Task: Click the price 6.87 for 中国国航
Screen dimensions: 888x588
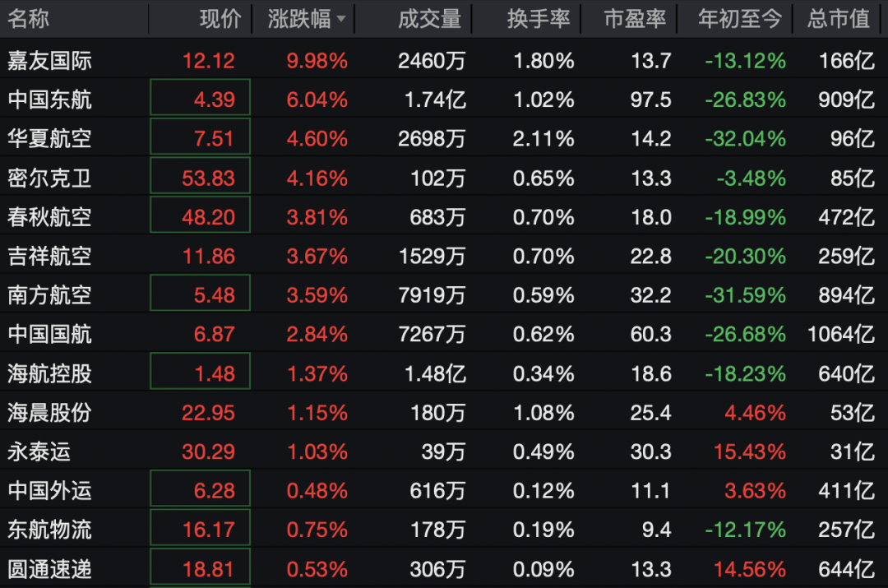Action: [214, 334]
